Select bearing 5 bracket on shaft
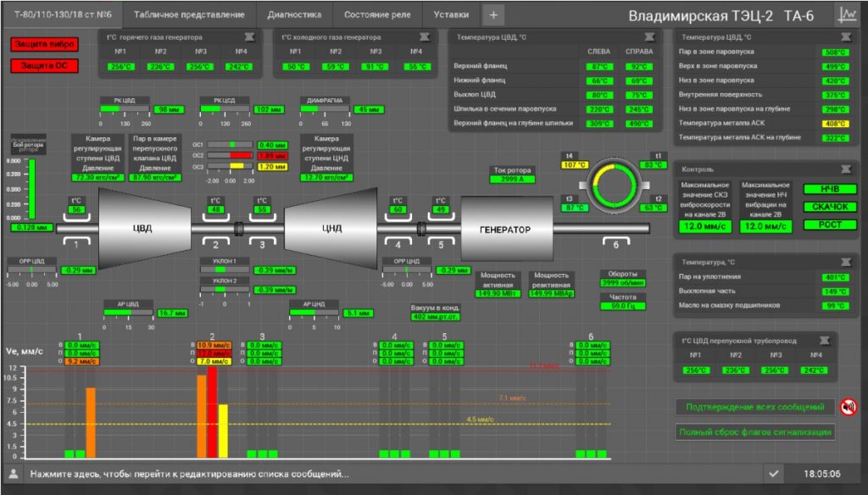The image size is (868, 495). coord(441,242)
